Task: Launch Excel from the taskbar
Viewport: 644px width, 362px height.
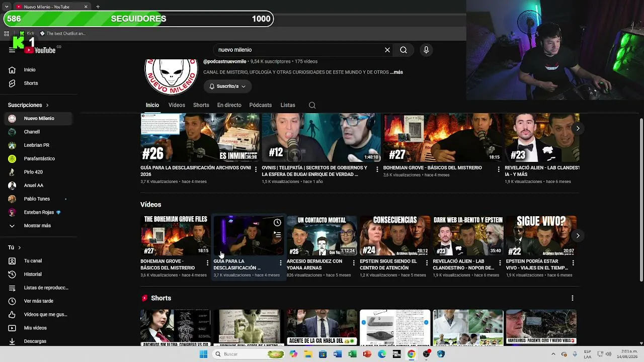Action: 352,354
